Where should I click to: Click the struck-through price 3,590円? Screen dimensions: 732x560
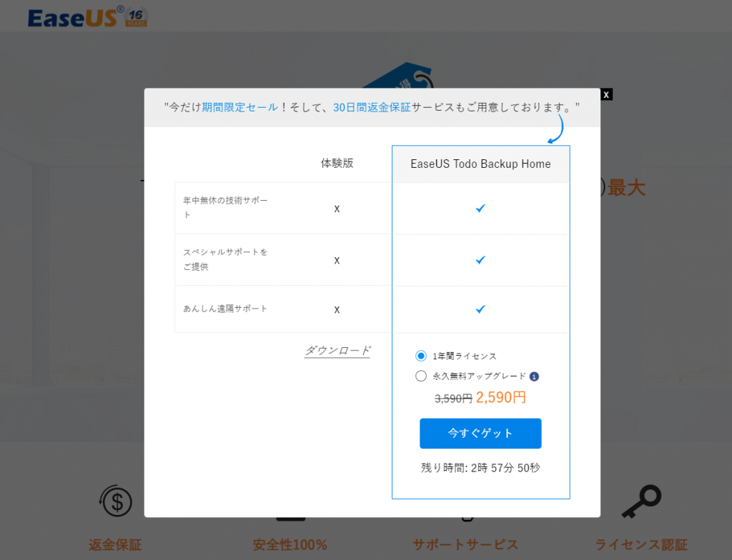click(x=453, y=399)
